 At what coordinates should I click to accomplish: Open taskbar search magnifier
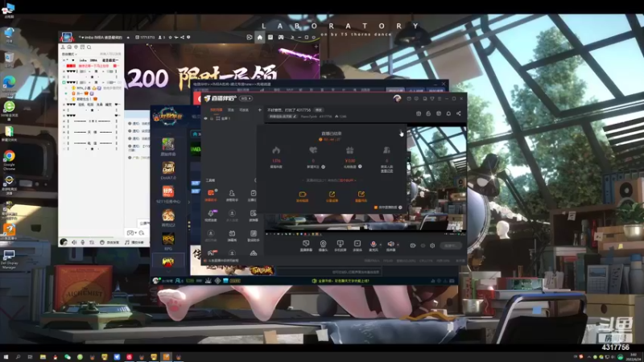click(x=18, y=357)
